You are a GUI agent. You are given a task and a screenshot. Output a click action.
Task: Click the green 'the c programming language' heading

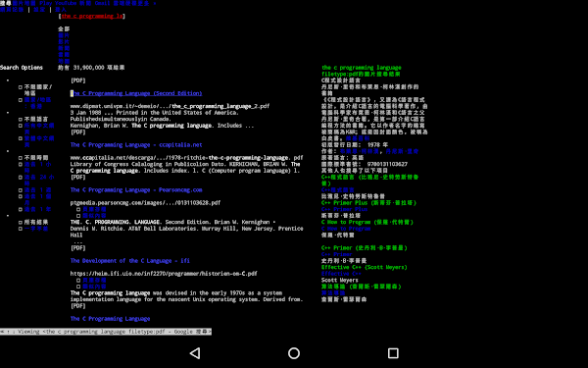[362, 68]
